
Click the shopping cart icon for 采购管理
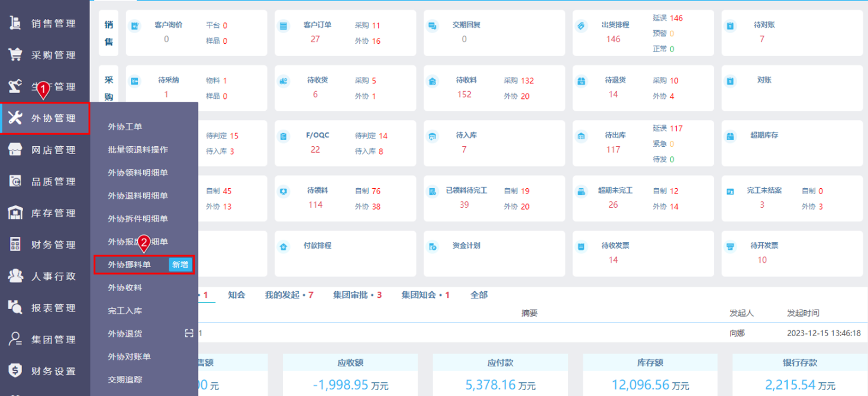(15, 55)
